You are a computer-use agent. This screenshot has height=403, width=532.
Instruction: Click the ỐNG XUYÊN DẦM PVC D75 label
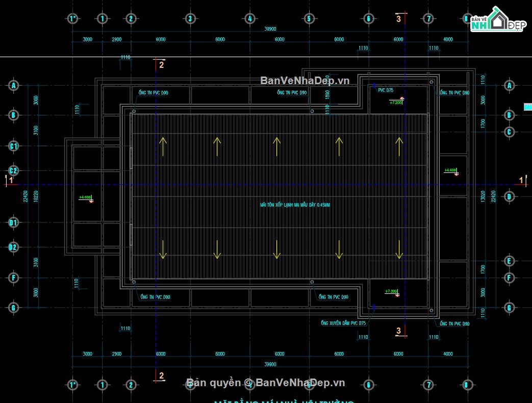(x=342, y=322)
